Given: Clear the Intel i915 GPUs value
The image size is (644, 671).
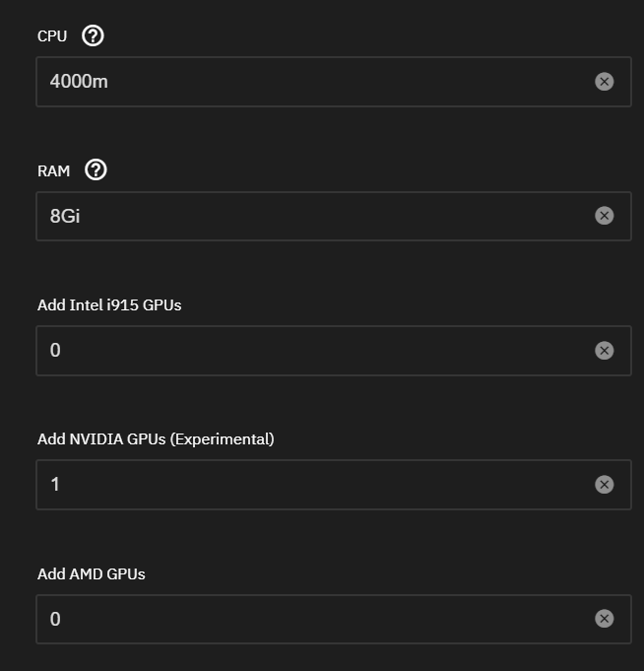Looking at the screenshot, I should 605,351.
